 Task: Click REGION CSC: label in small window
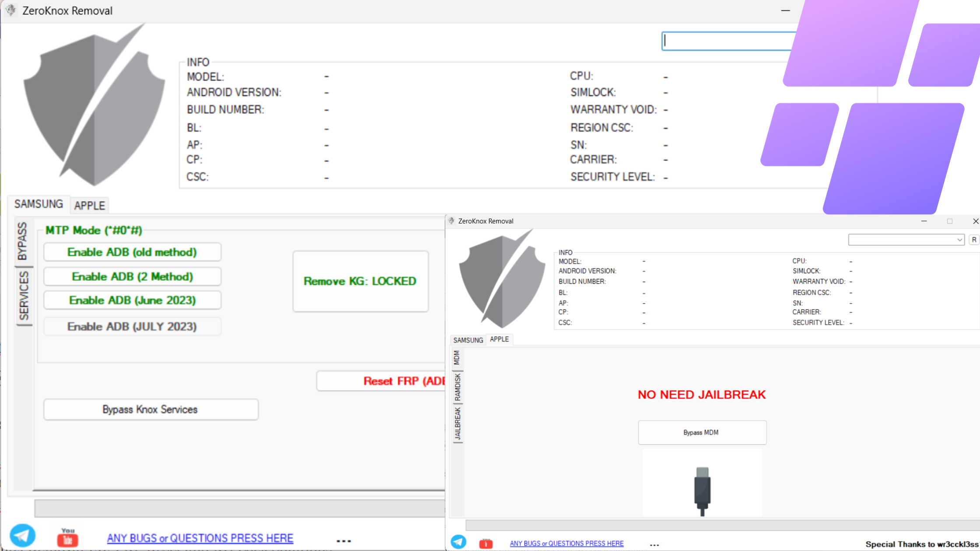pos(812,293)
